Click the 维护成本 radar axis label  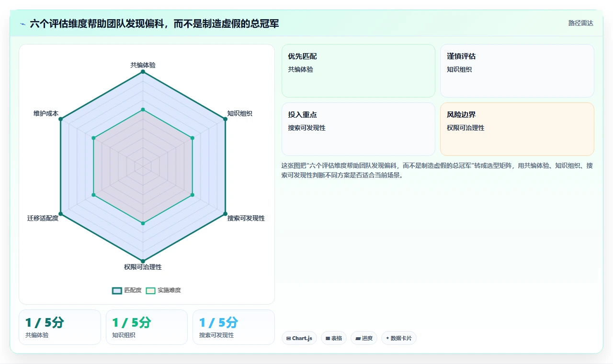(46, 113)
